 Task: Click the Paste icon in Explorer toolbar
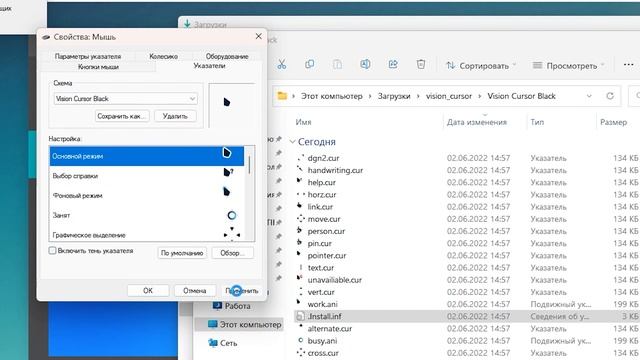pos(337,64)
